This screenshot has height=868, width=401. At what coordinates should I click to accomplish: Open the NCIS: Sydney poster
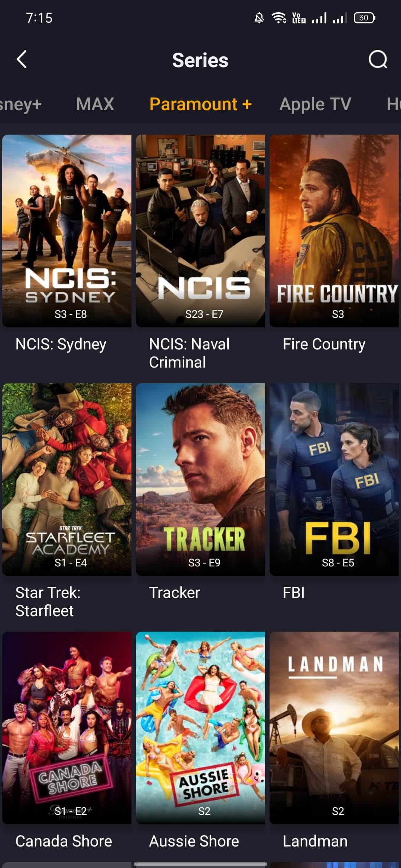[x=67, y=231]
